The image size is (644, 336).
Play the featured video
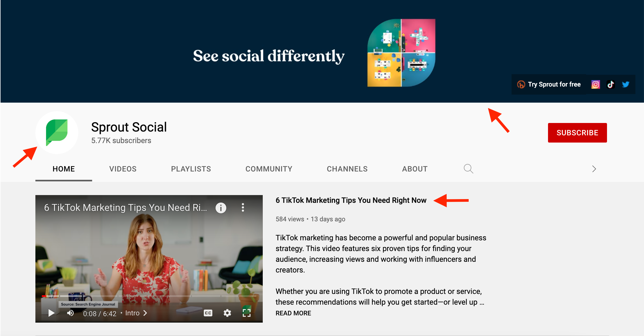tap(51, 313)
